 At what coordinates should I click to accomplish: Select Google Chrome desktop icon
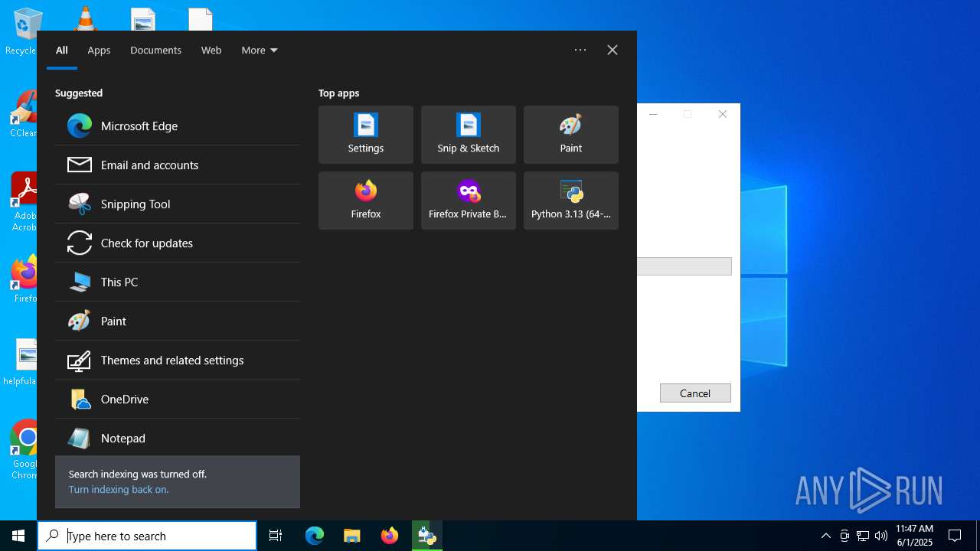tap(24, 450)
